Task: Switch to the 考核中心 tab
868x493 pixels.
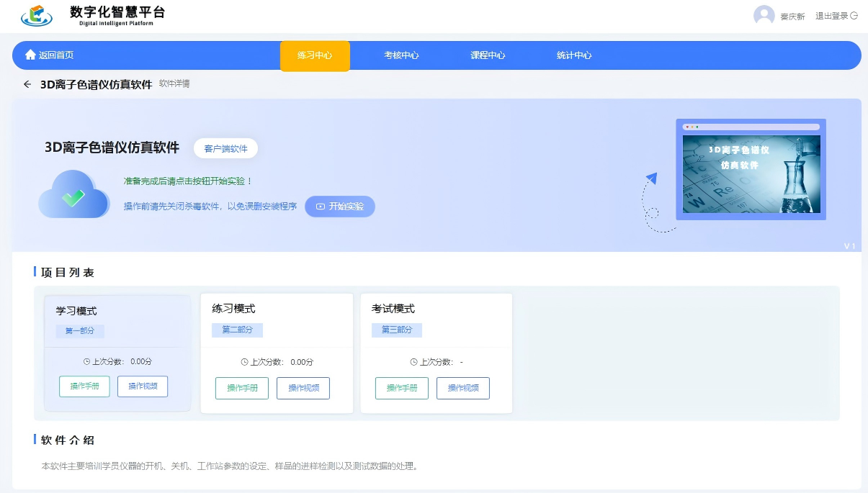Action: (x=401, y=55)
